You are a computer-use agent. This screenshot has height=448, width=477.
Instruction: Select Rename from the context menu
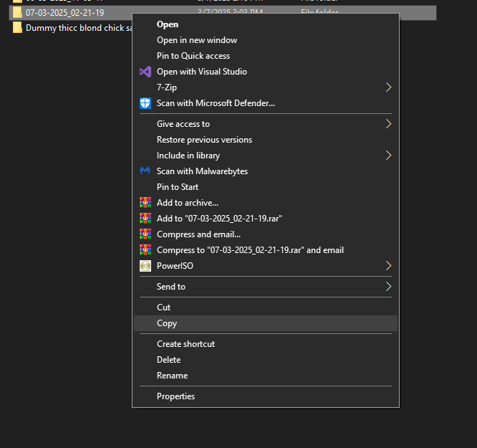tap(172, 376)
